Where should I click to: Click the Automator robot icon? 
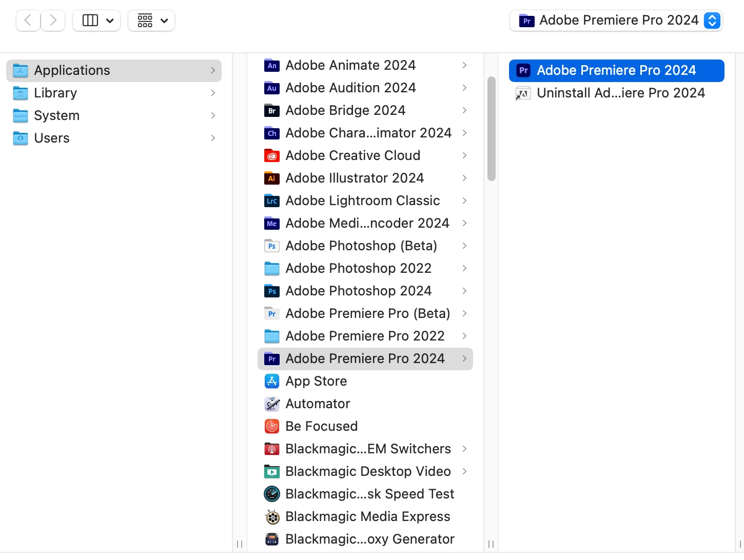click(271, 404)
